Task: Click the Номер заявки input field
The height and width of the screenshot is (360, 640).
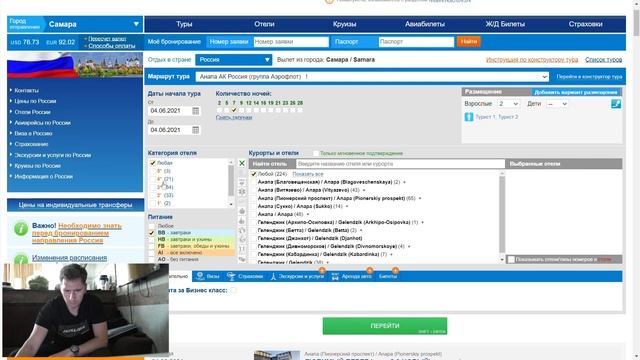Action: pos(291,42)
